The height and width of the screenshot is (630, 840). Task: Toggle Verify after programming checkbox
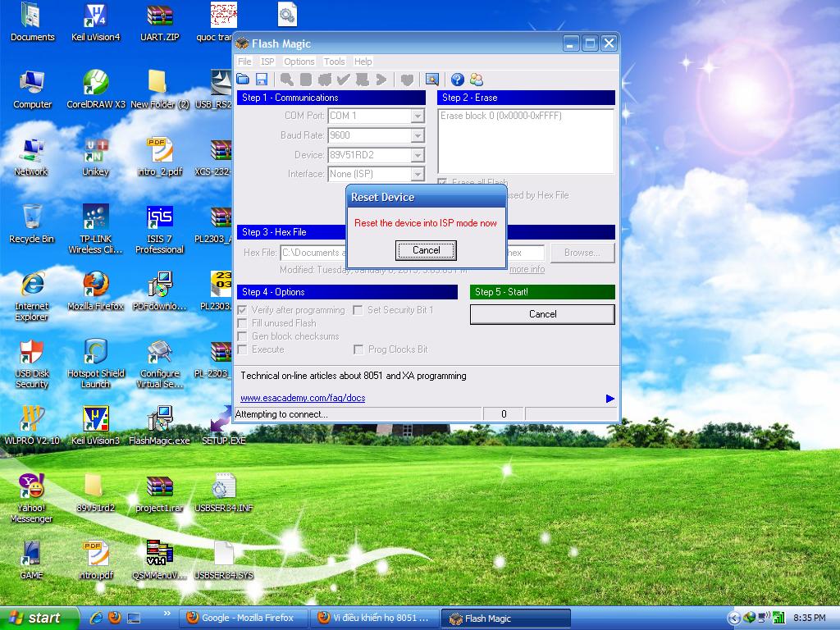click(242, 310)
